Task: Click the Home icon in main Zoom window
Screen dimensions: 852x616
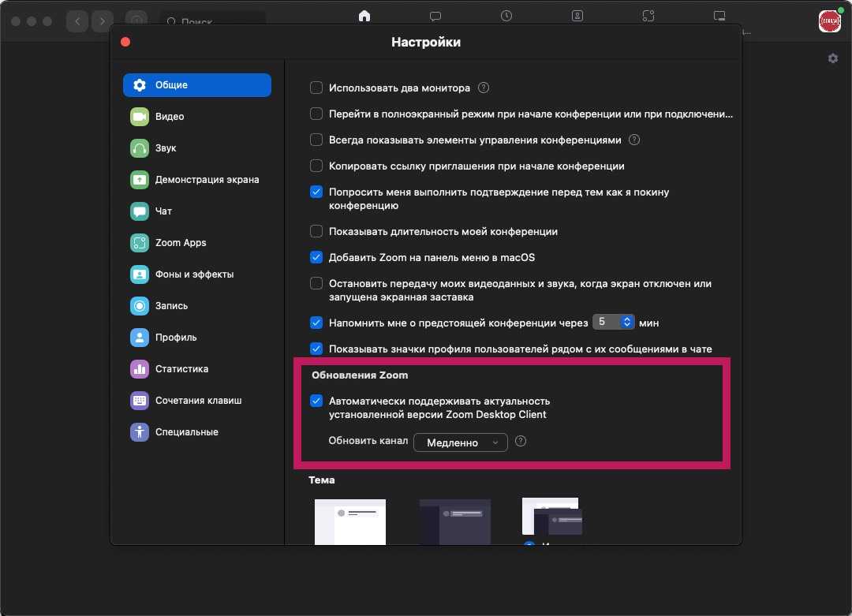Action: click(x=364, y=16)
